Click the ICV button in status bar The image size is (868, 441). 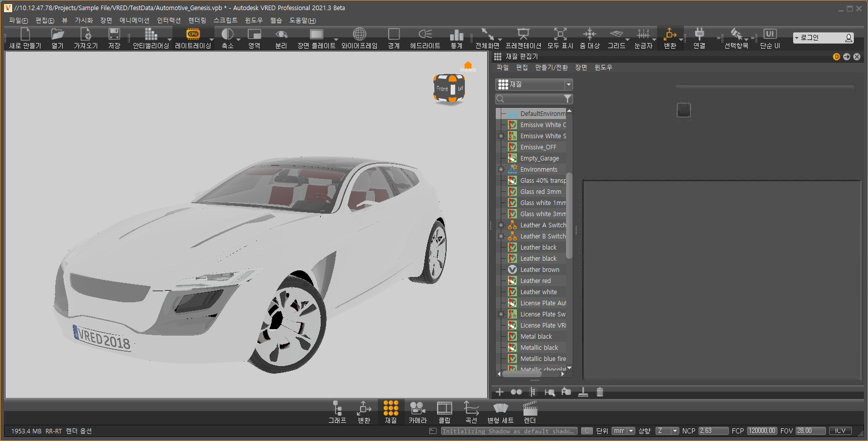pos(840,431)
